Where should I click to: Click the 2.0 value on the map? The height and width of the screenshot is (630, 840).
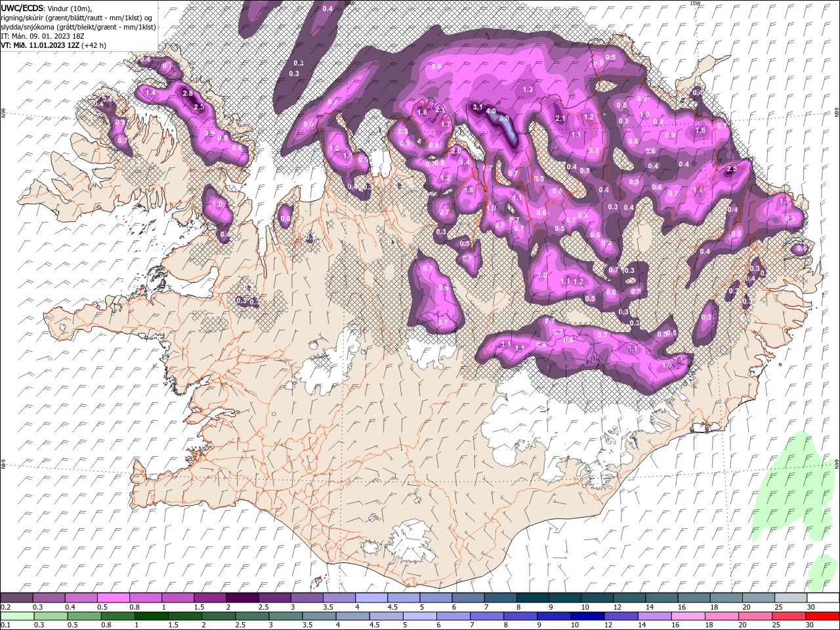coord(456,150)
